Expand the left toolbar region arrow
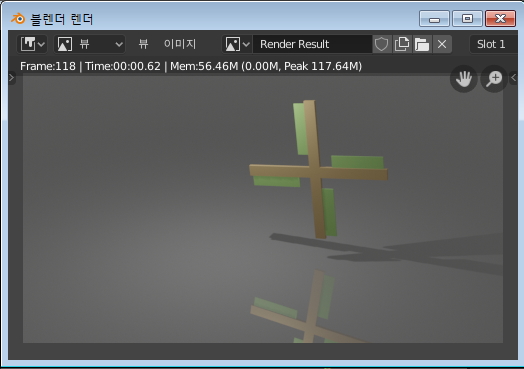The width and height of the screenshot is (524, 369). (12, 78)
